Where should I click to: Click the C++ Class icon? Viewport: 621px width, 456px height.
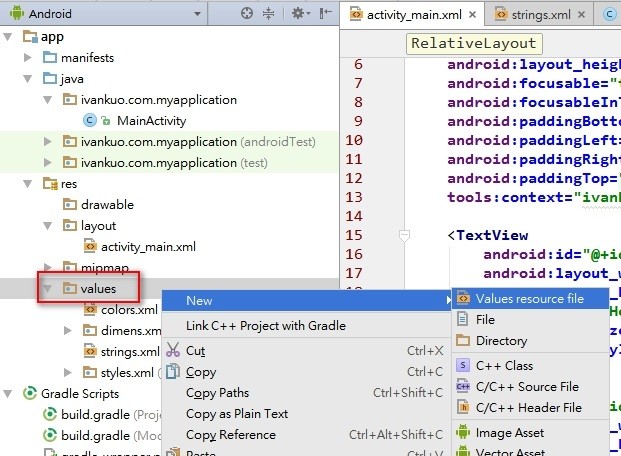[x=463, y=365]
